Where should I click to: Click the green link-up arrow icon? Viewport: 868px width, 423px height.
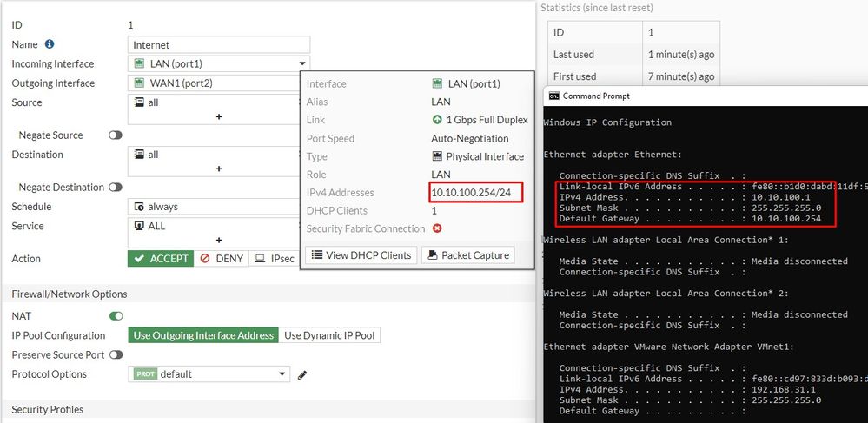(x=437, y=120)
